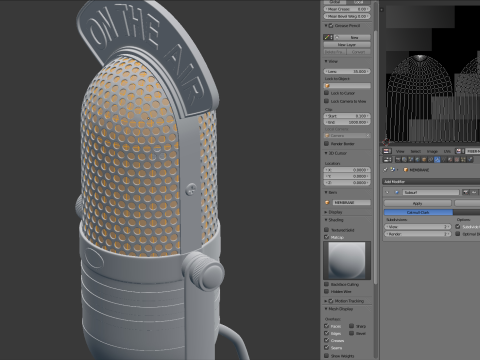Open the Object Data properties tab icon
The height and width of the screenshot is (360, 480).
(444, 159)
